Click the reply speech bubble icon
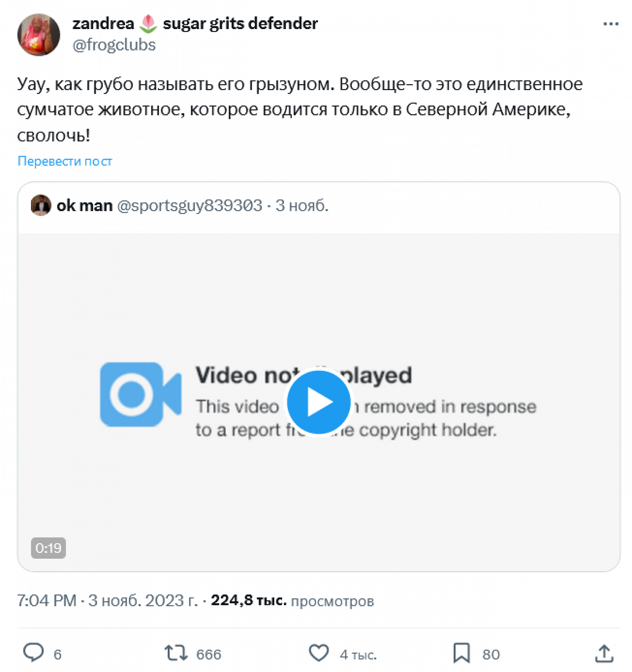 point(33,653)
